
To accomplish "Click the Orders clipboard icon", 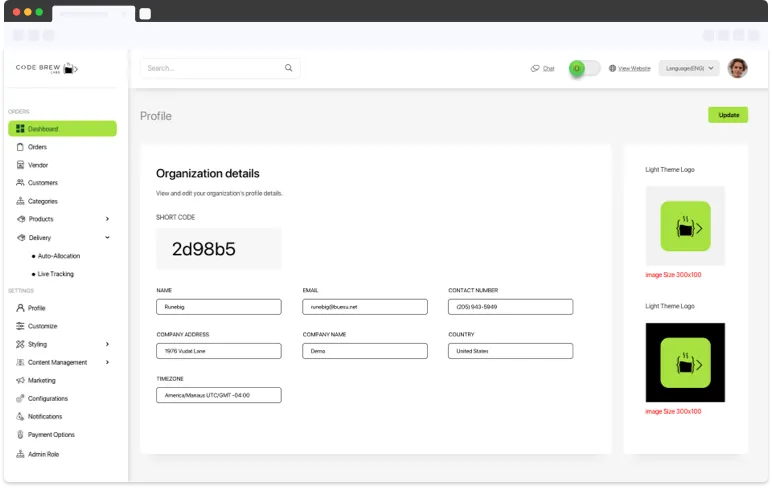I will 20,147.
